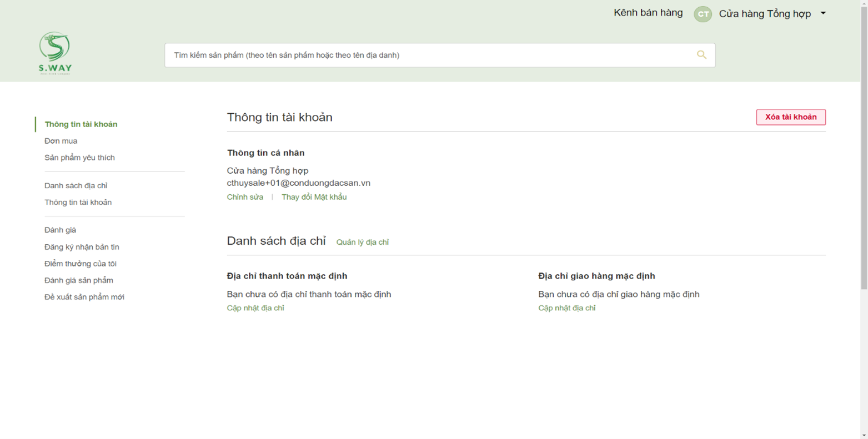Open the Thay đổi Mật khẩu link
Screen dimensions: 868x439
(314, 197)
